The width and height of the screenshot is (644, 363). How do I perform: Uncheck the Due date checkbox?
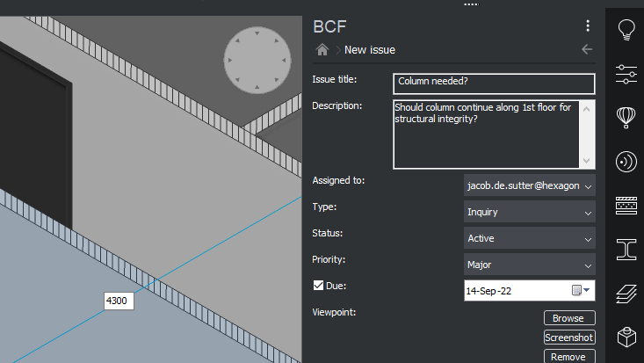pyautogui.click(x=318, y=286)
